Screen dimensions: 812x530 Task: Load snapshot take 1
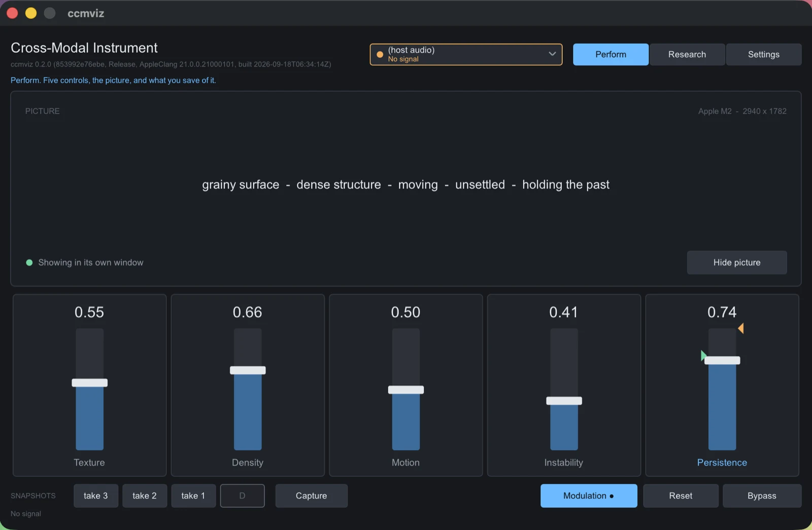click(x=193, y=496)
